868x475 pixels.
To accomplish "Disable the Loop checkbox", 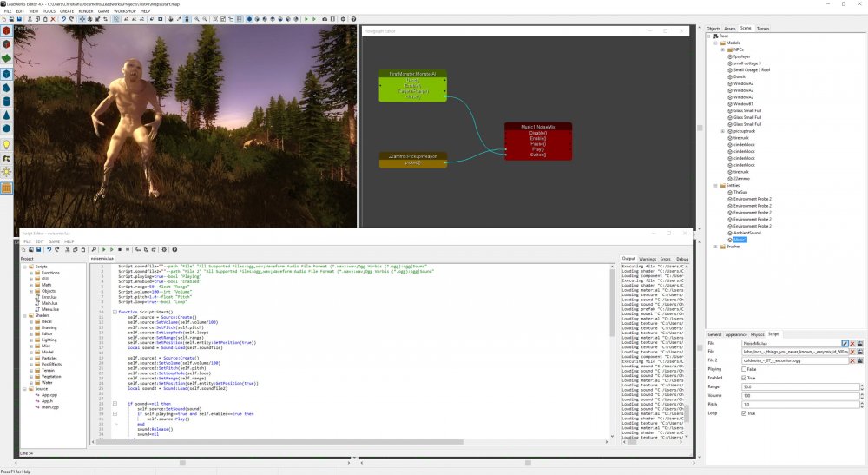I will [743, 413].
